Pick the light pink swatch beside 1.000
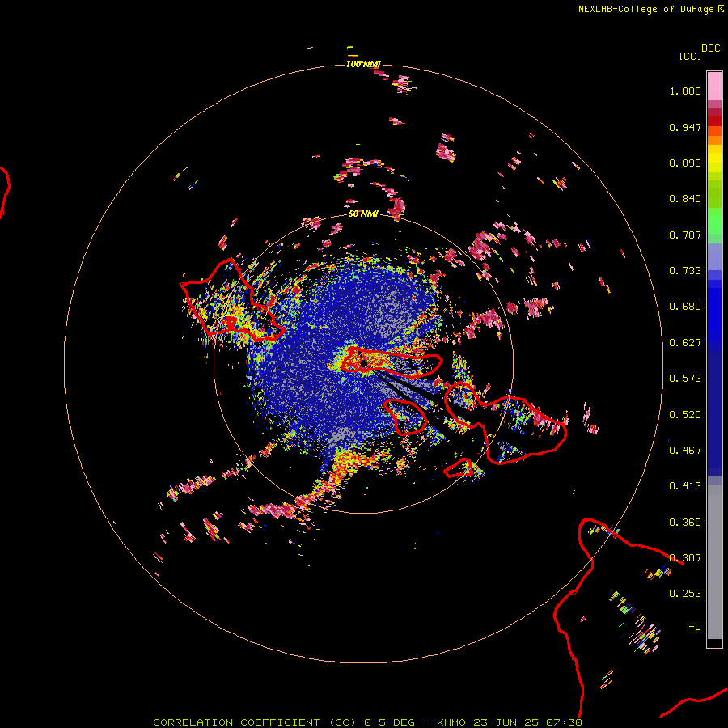 (714, 87)
